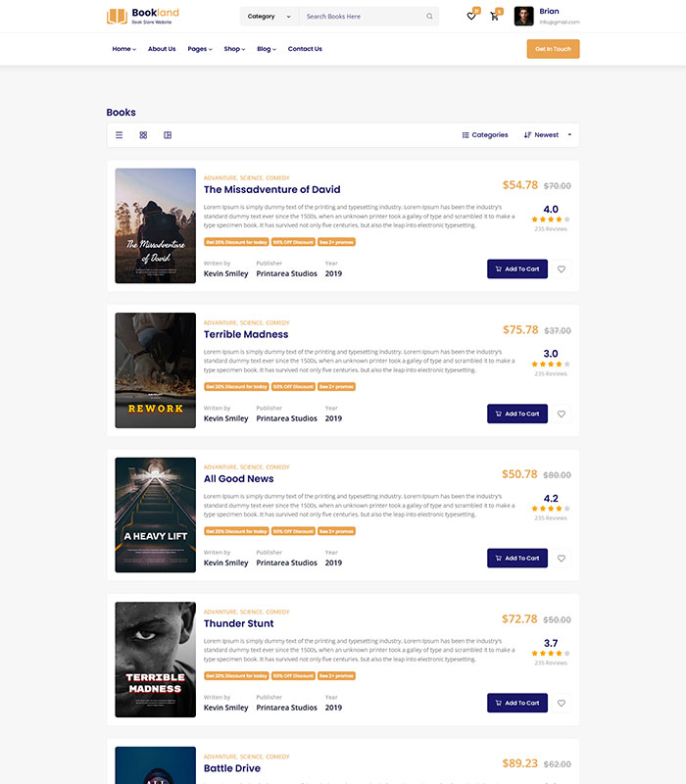686x784 pixels.
Task: Click the star rating under 3.0
Action: 551,364
